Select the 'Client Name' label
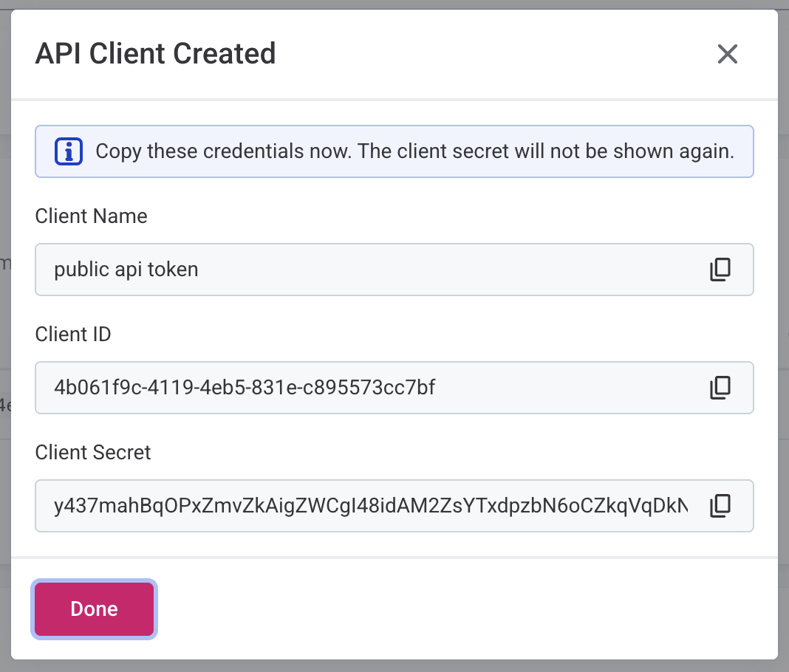789x672 pixels. coord(91,216)
